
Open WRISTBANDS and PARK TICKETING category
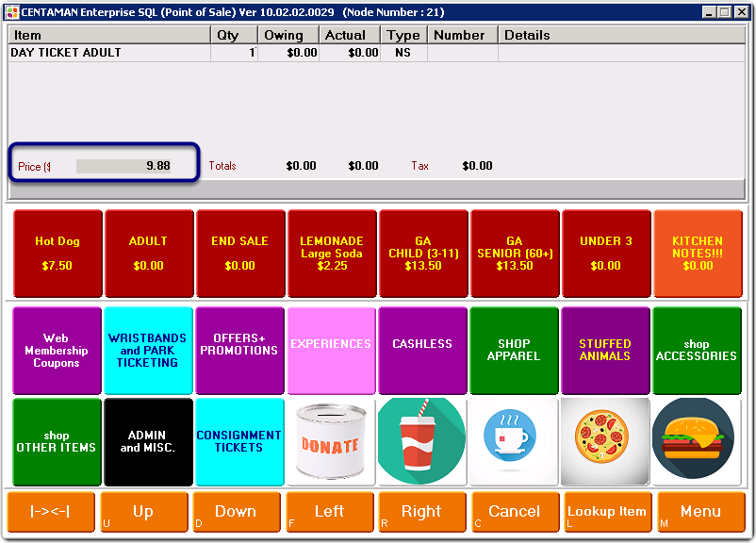[x=148, y=351]
